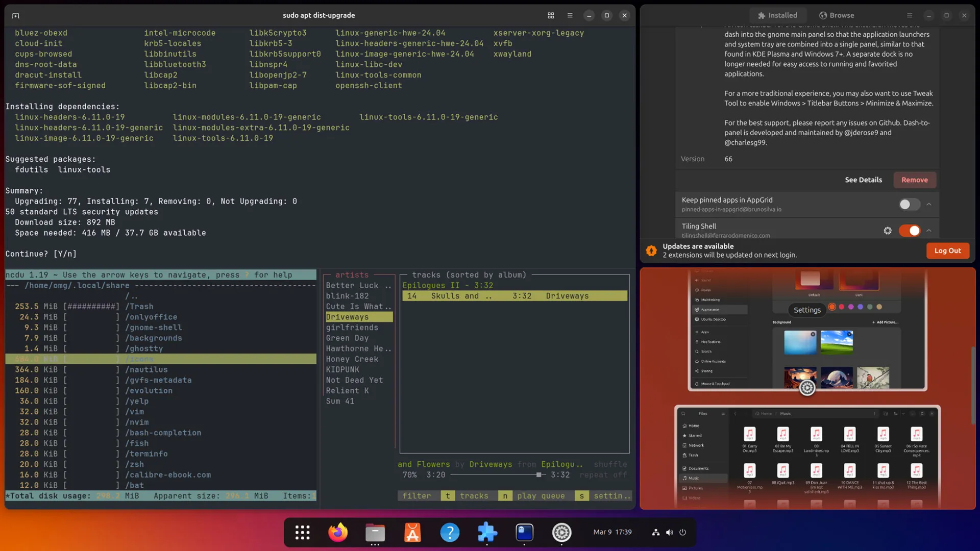Click the Log Out button
Screen dimensions: 980x551
tap(947, 251)
